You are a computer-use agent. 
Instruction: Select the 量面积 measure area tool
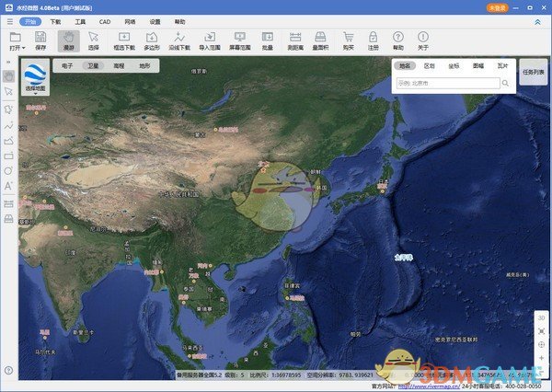(320, 40)
